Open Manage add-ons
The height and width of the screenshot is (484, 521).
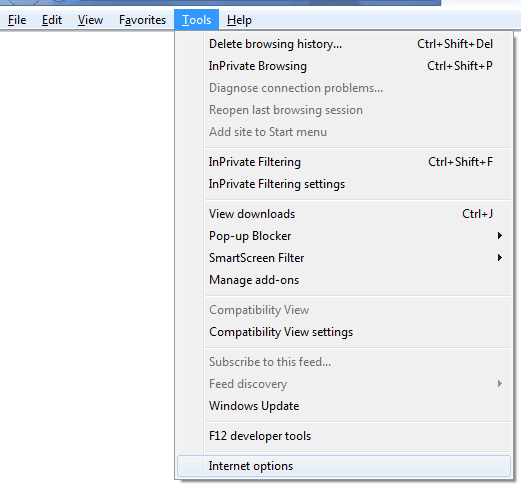tap(344, 280)
